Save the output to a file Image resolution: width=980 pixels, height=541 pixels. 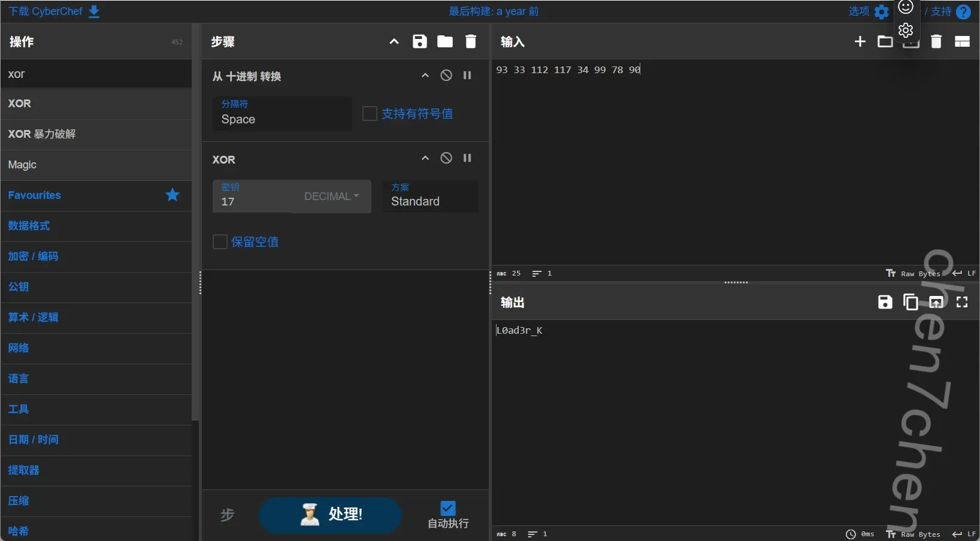[885, 302]
